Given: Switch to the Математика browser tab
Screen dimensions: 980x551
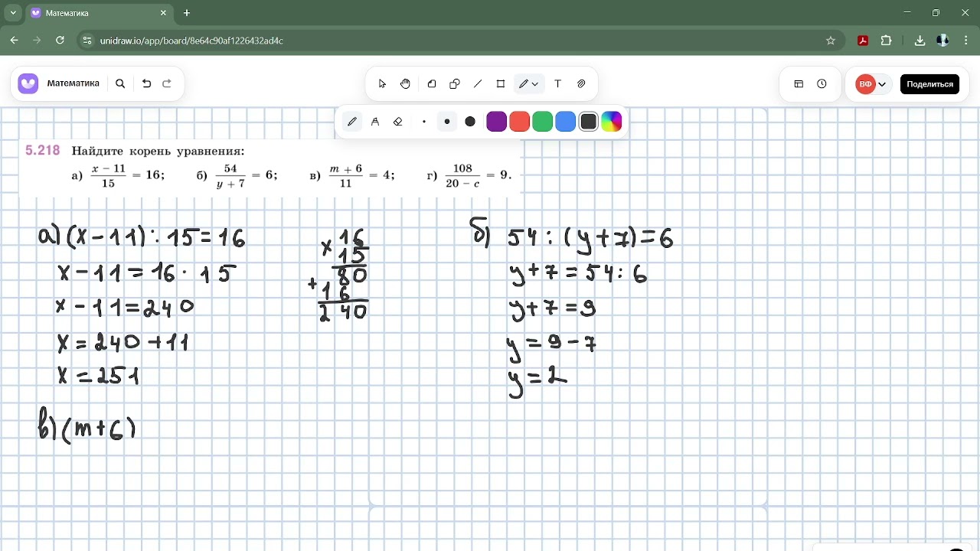Looking at the screenshot, I should pyautogui.click(x=98, y=13).
